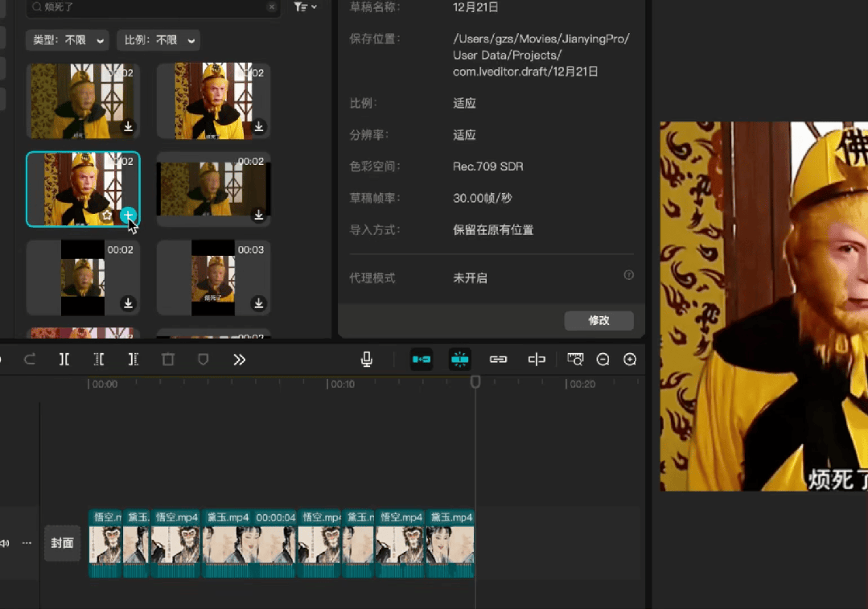Click the redo arrow icon

coord(30,360)
